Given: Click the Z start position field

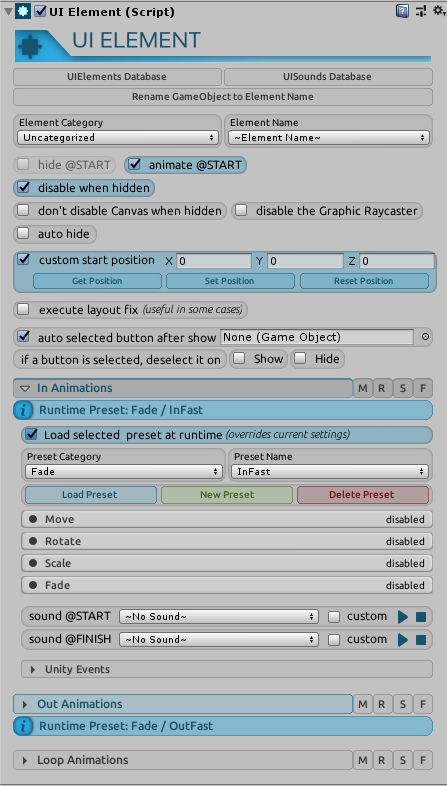Looking at the screenshot, I should pyautogui.click(x=397, y=261).
